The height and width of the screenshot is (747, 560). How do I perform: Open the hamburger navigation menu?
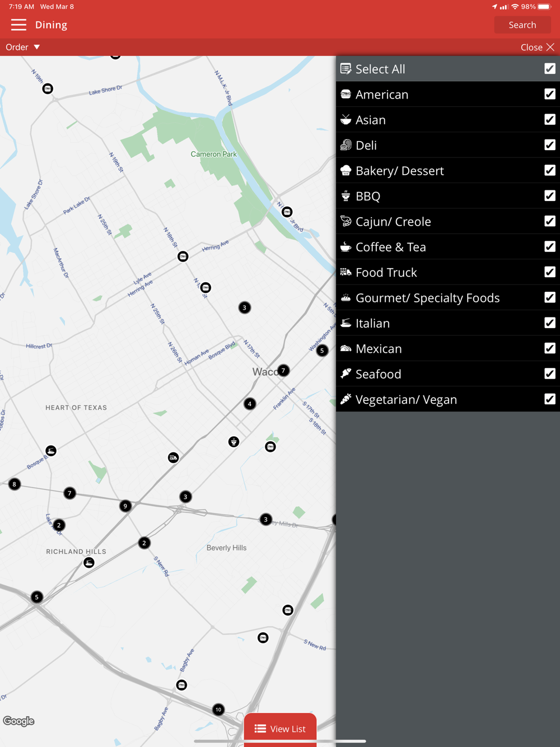pyautogui.click(x=18, y=25)
